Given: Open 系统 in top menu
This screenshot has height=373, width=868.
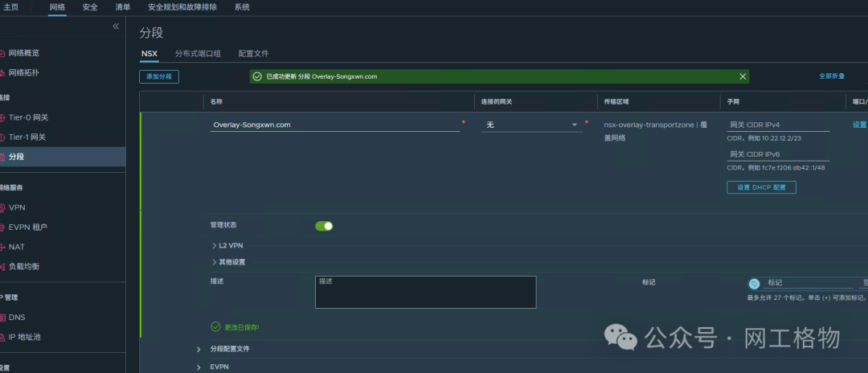Looking at the screenshot, I should click(x=242, y=7).
